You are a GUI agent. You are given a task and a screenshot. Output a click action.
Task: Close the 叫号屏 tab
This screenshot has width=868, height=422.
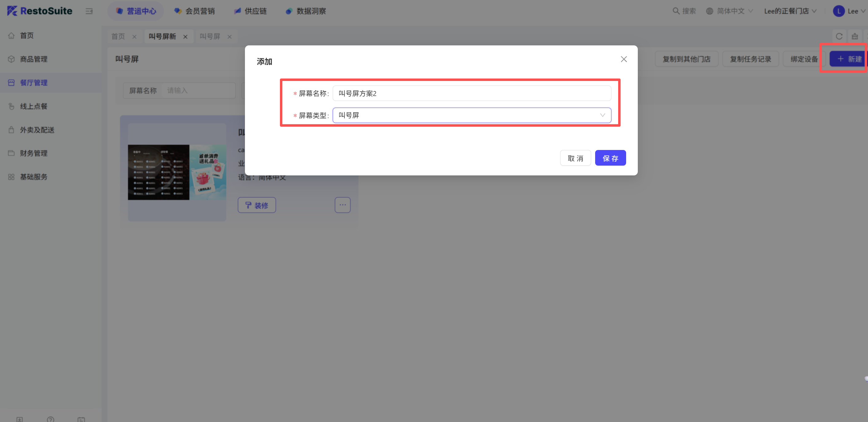(230, 37)
